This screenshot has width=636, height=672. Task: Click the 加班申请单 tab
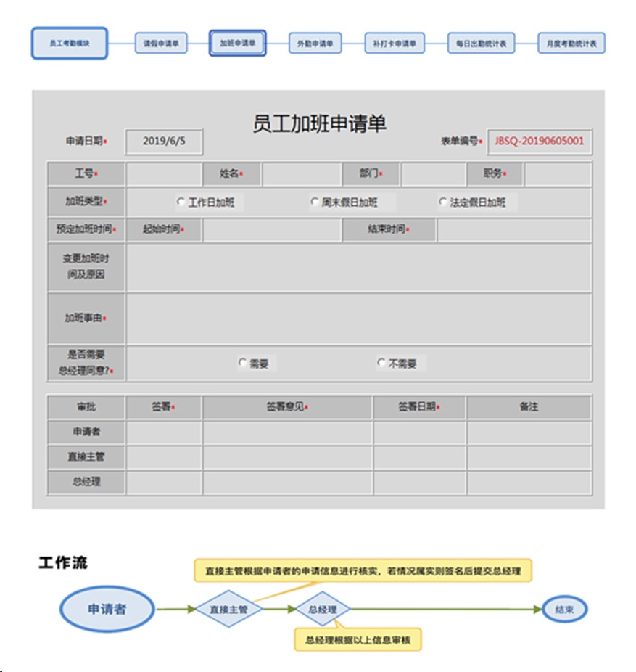click(238, 43)
